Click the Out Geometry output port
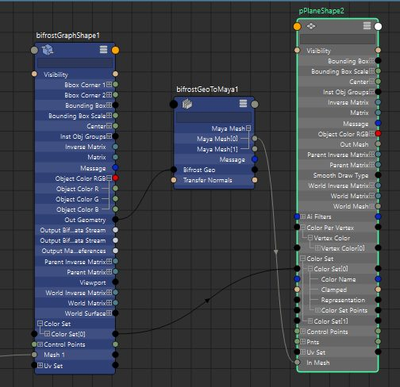The width and height of the screenshot is (400, 387). coord(115,219)
